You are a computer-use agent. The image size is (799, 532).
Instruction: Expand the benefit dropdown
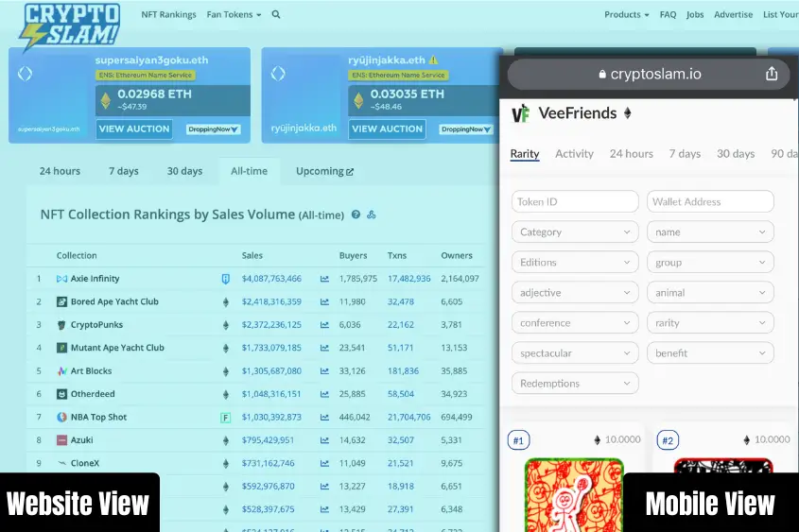710,353
